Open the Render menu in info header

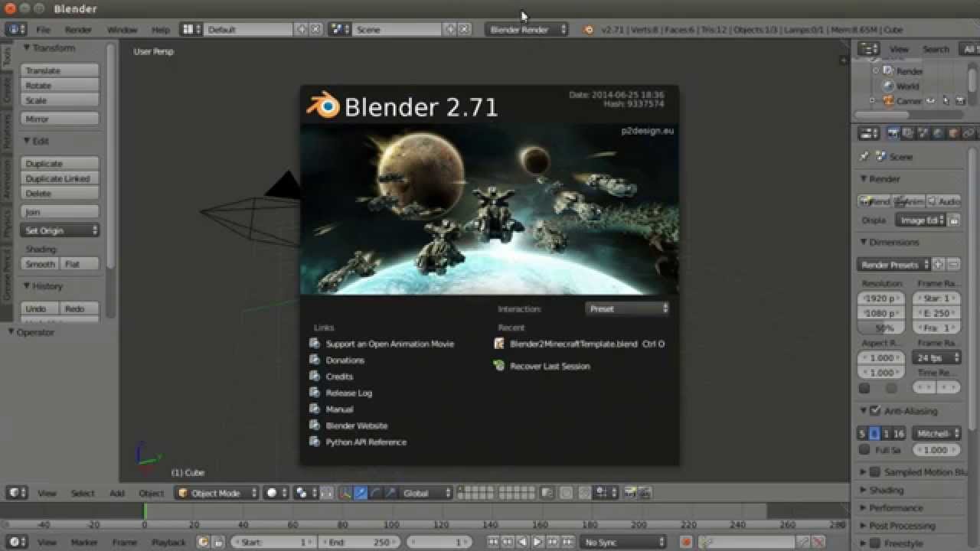pos(78,30)
